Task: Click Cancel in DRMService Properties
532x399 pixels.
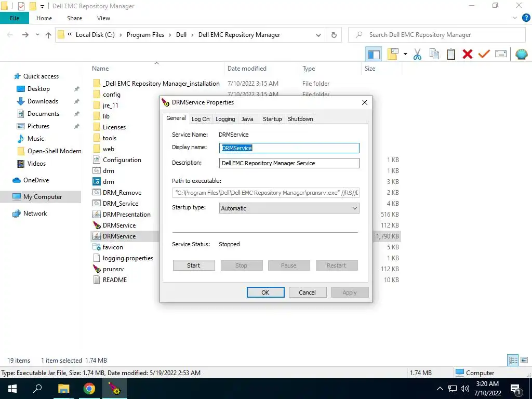Action: point(308,292)
